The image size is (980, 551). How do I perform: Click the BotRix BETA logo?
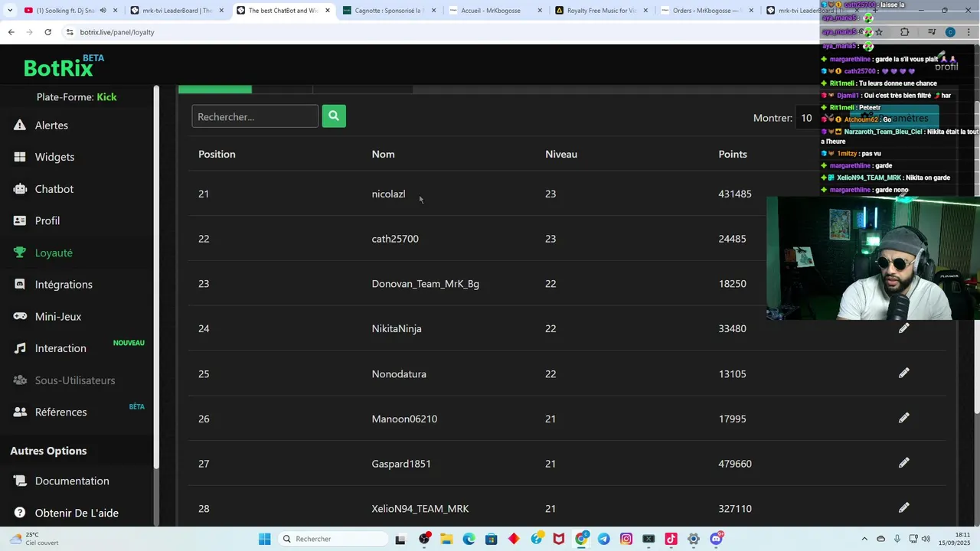click(x=63, y=67)
